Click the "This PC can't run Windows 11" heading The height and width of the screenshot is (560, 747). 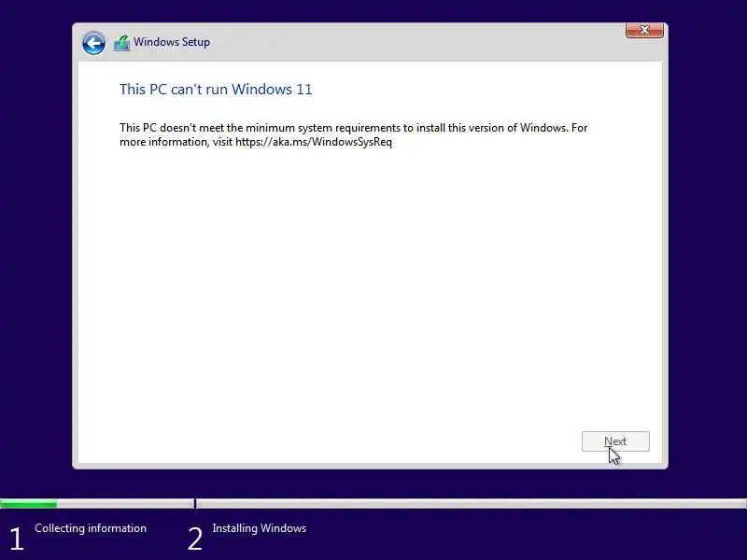click(x=216, y=90)
